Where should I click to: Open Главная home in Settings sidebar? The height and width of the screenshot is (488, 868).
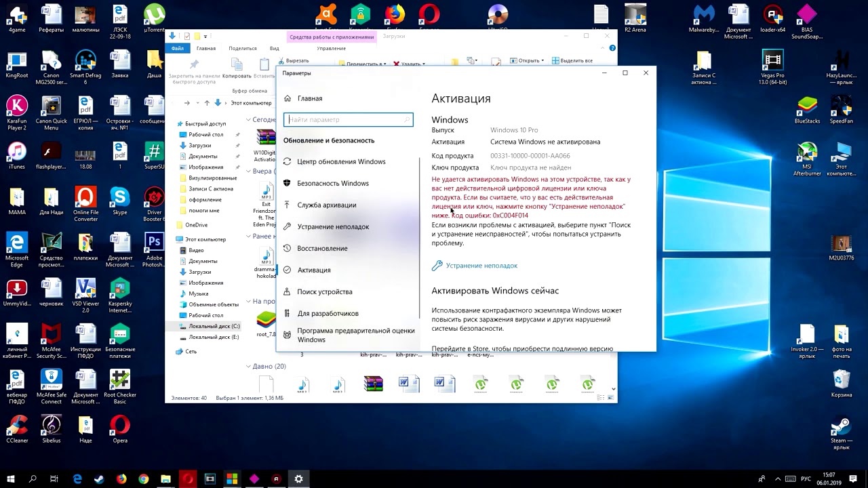304,98
